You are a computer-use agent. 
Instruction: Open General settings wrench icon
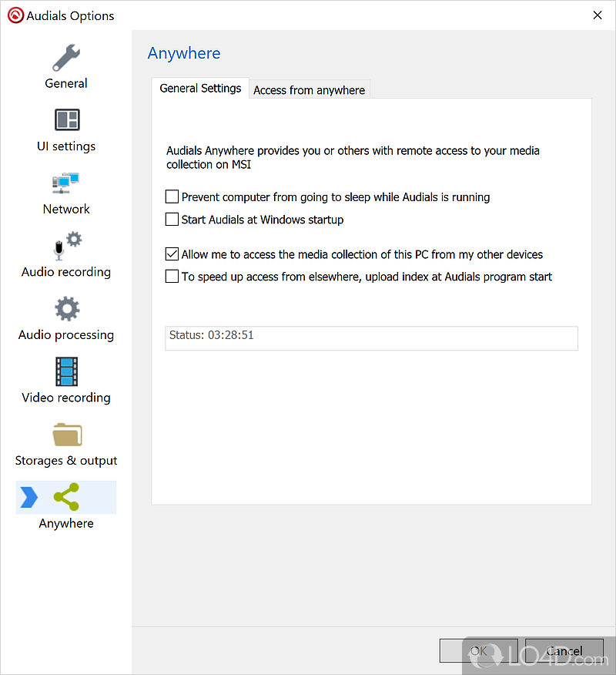(66, 57)
